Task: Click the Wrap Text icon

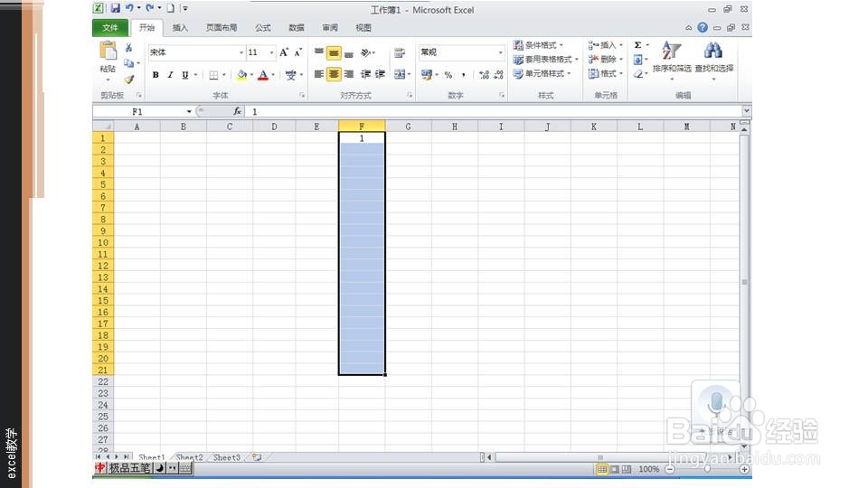Action: click(x=399, y=52)
